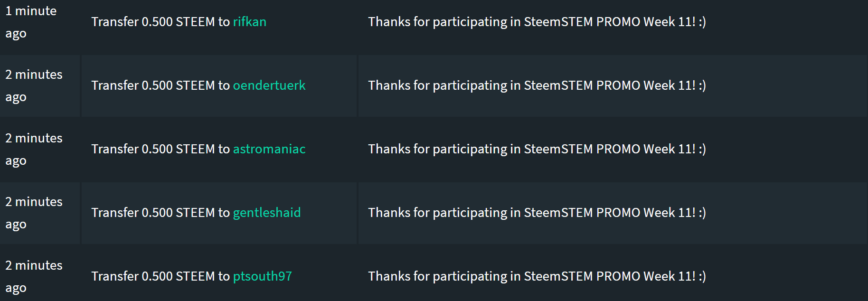Click the "1 minute ago" timestamp

30,22
